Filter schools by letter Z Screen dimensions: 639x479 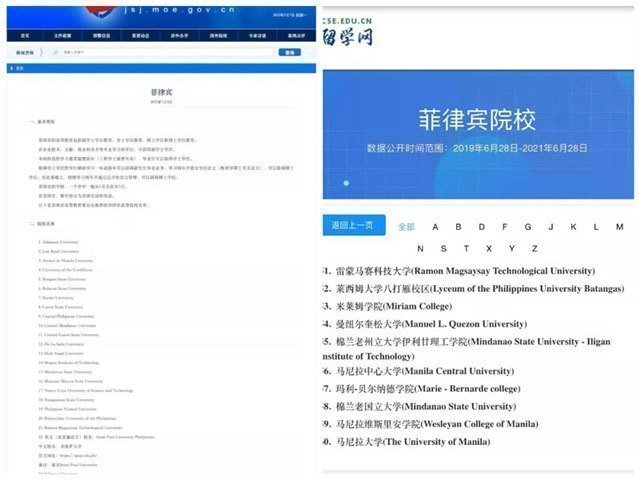click(x=535, y=248)
